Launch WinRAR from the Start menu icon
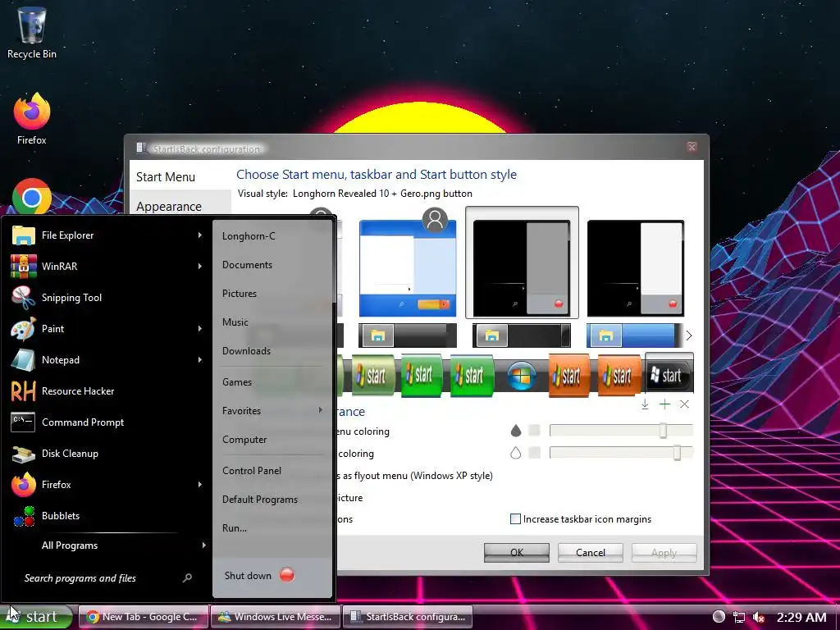This screenshot has height=630, width=840. point(23,267)
